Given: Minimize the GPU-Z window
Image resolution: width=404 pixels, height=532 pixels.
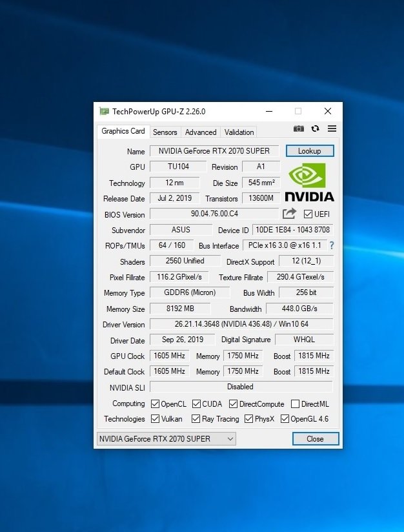Looking at the screenshot, I should coord(269,111).
